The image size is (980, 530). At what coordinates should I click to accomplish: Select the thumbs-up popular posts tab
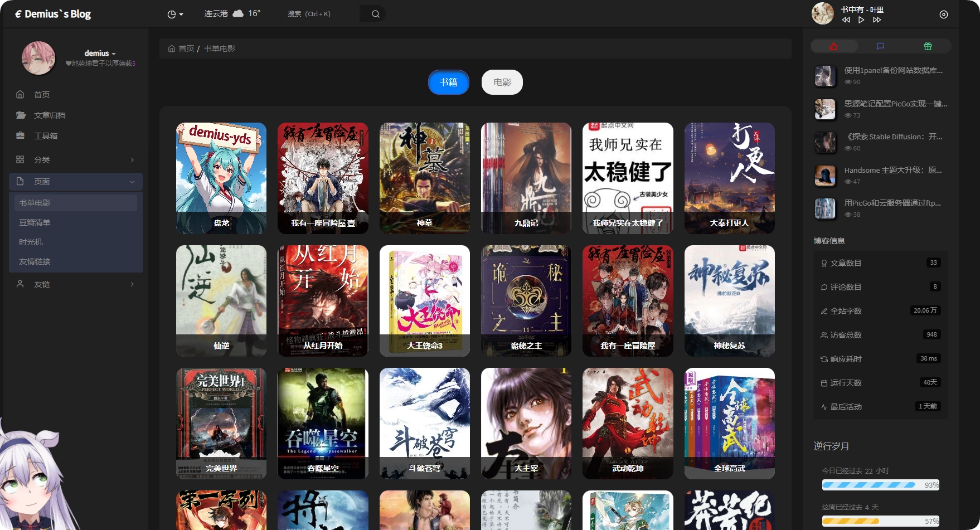pyautogui.click(x=833, y=46)
